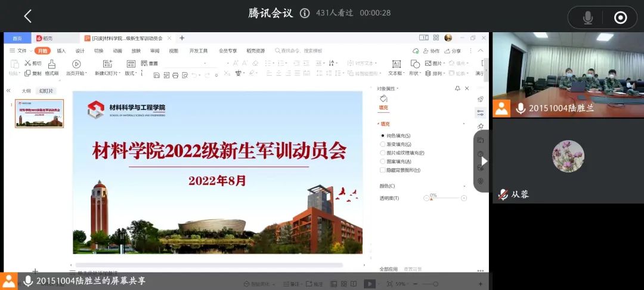Select gradient fill (渐变填充) radio option
Viewport: 644px width, 290px height.
[x=383, y=144]
